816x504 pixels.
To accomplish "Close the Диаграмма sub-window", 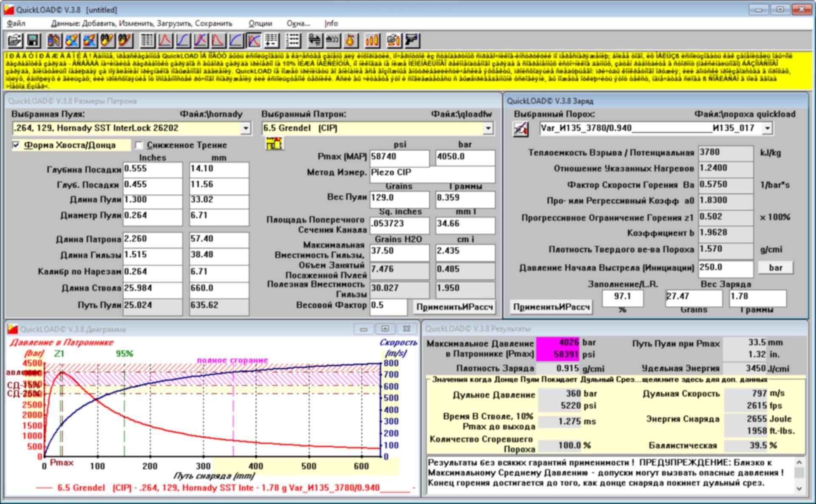I will pyautogui.click(x=406, y=329).
